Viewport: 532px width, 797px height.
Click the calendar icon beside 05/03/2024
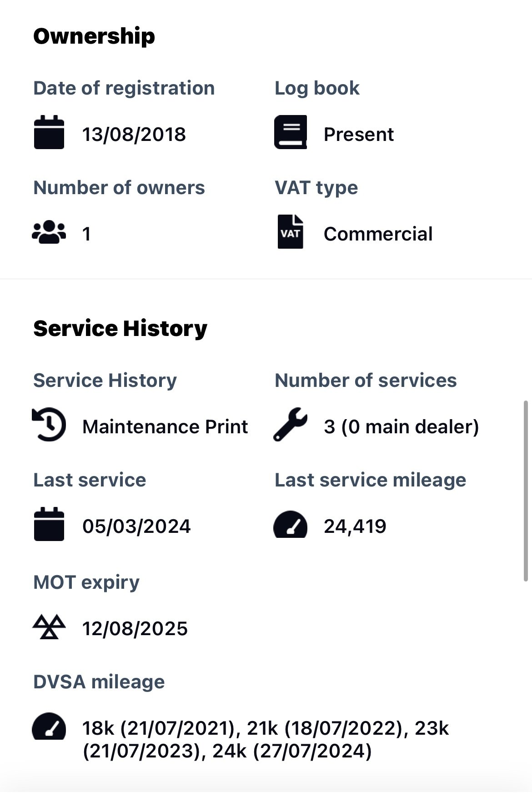pyautogui.click(x=49, y=524)
